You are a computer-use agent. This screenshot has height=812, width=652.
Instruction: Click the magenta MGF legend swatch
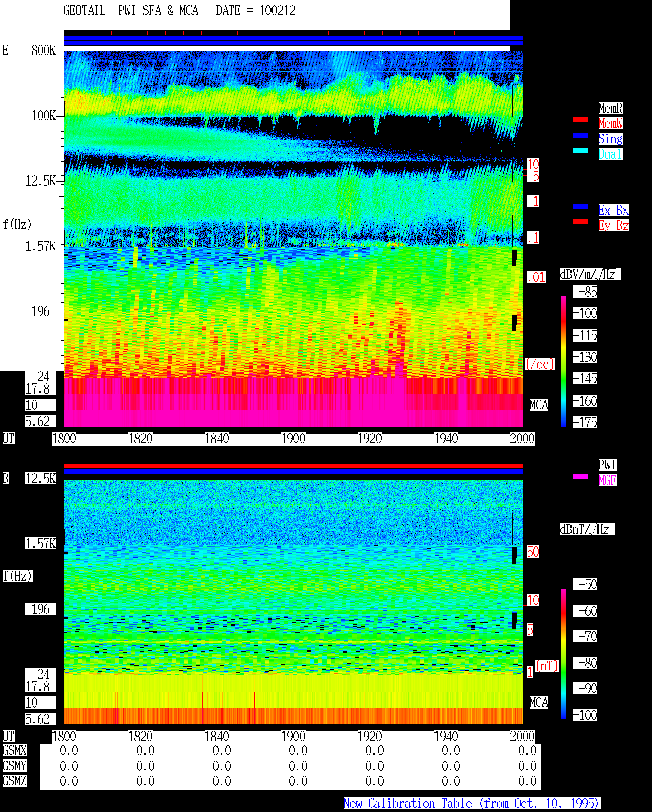[x=581, y=477]
